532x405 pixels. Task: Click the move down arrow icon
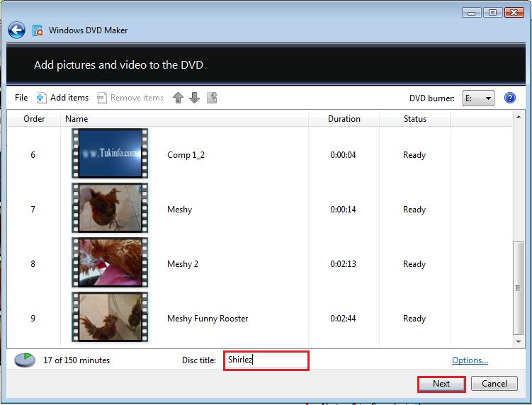pos(194,98)
